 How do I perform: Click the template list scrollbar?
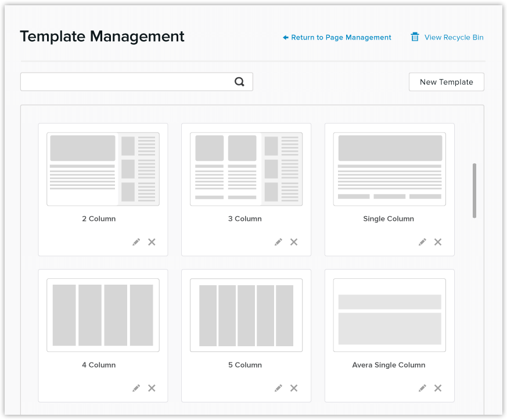pyautogui.click(x=474, y=191)
